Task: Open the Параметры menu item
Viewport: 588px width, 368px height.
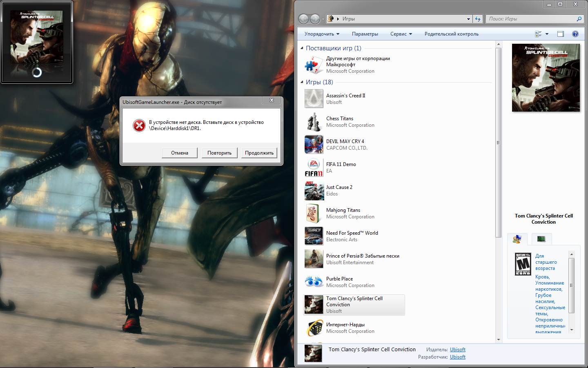Action: 365,34
